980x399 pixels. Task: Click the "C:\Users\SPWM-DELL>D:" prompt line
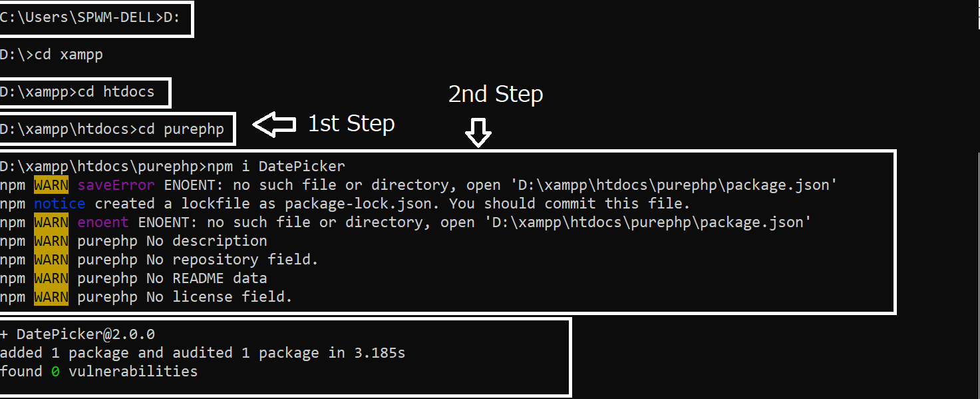point(90,17)
